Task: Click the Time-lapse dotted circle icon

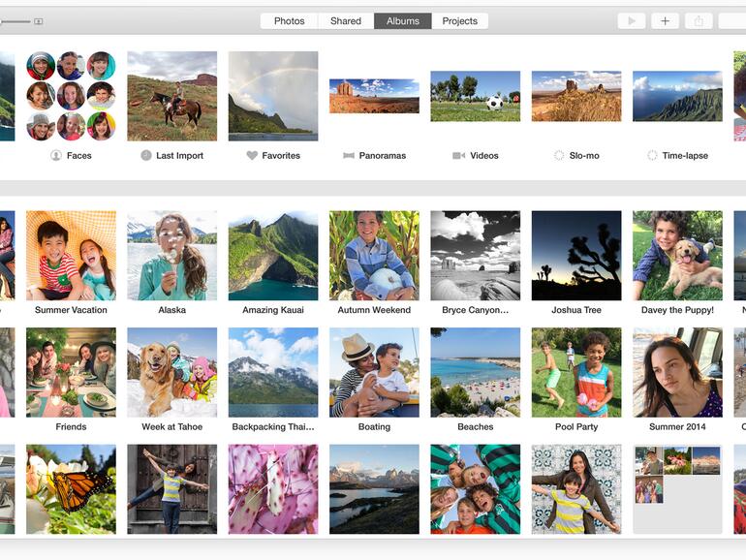Action: tap(652, 156)
